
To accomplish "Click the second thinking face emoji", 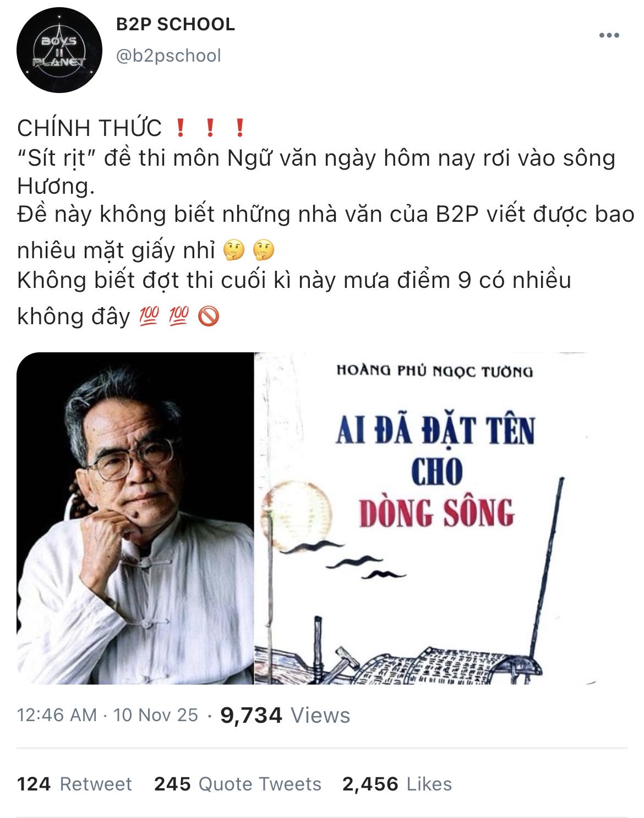I will point(264,250).
